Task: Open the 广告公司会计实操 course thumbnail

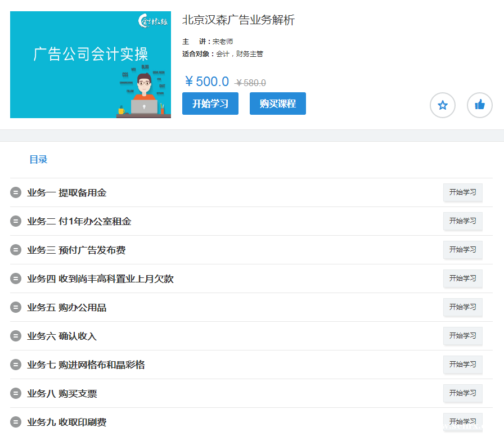Action: tap(91, 65)
